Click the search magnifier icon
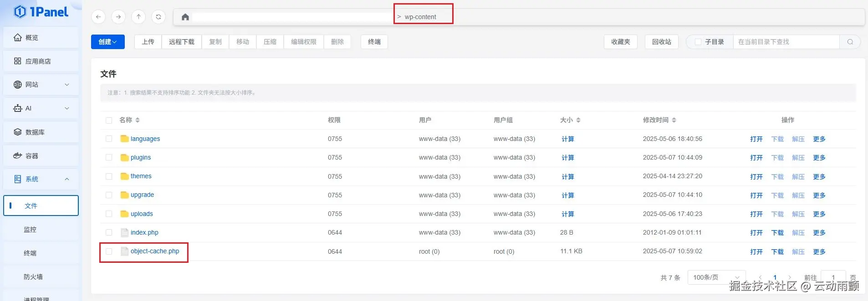The image size is (868, 301). (x=850, y=42)
